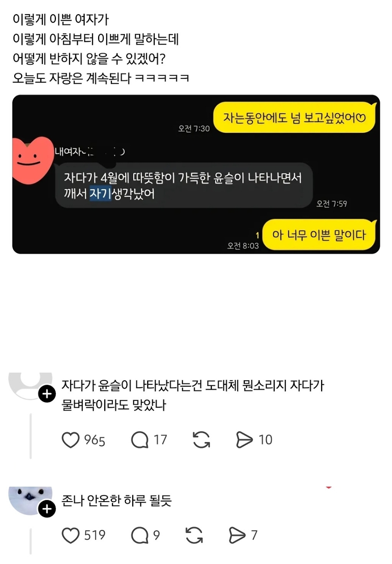Image resolution: width=392 pixels, height=564 pixels.
Task: Like the comment with 519 likes
Action: click(x=70, y=535)
